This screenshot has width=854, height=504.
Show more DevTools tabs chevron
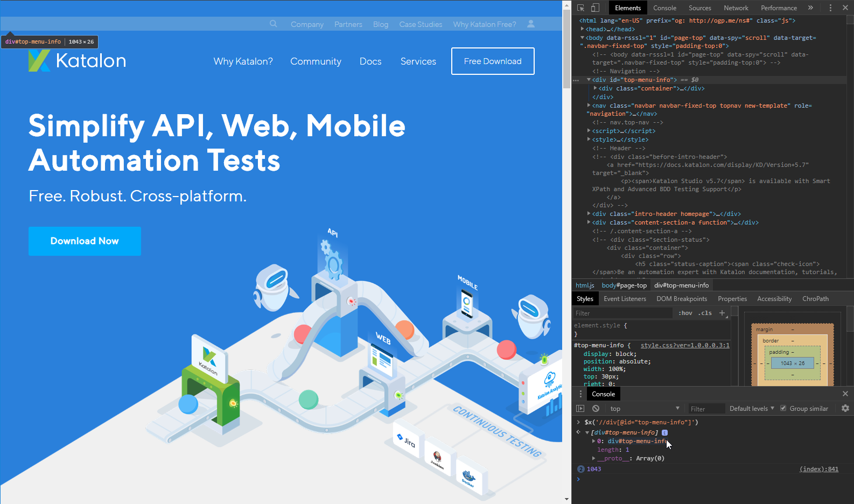pos(810,8)
